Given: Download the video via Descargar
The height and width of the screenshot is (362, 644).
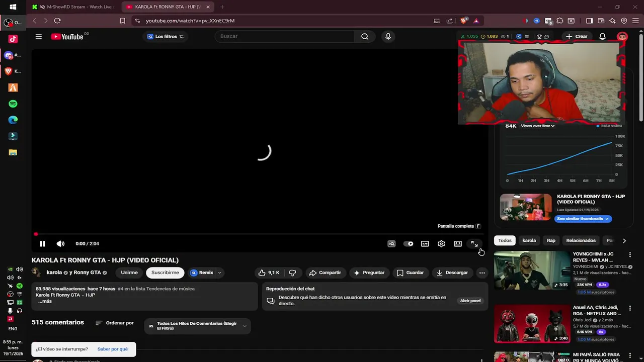Looking at the screenshot, I should 452,273.
